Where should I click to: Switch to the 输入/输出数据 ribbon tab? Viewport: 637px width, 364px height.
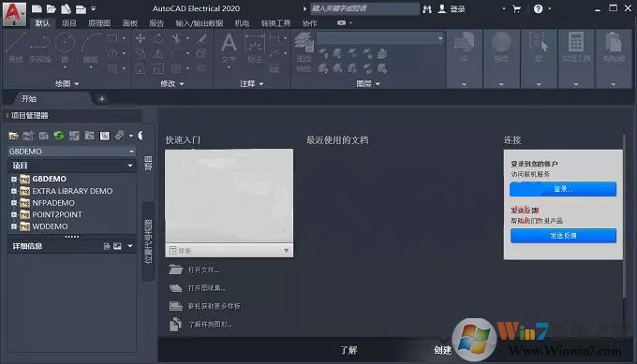pyautogui.click(x=199, y=23)
